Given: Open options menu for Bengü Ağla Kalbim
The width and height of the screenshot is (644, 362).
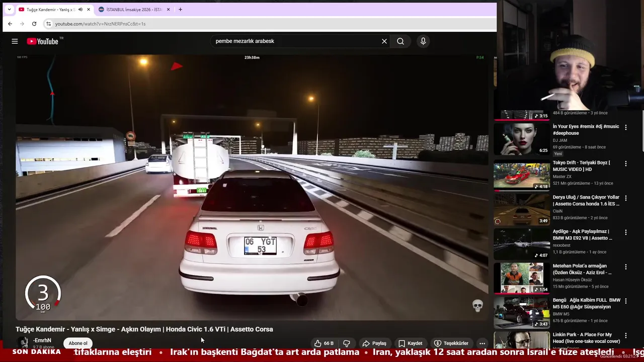Looking at the screenshot, I should pos(626,301).
